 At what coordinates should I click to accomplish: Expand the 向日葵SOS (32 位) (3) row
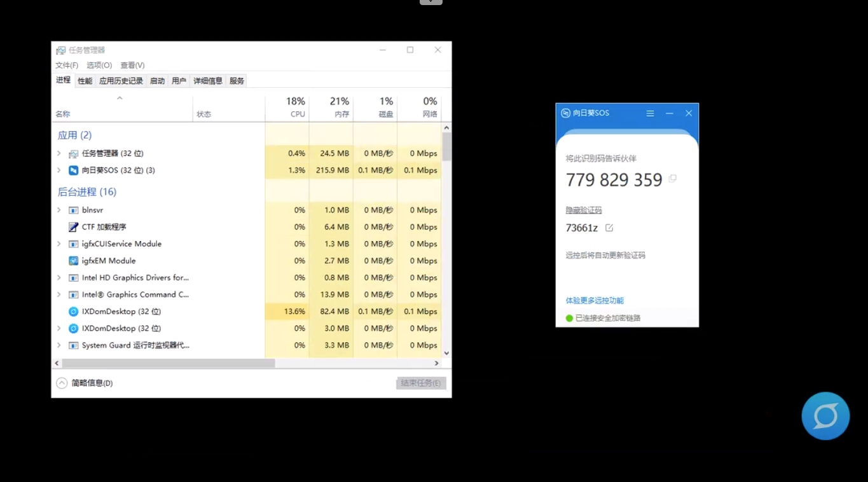(x=59, y=170)
